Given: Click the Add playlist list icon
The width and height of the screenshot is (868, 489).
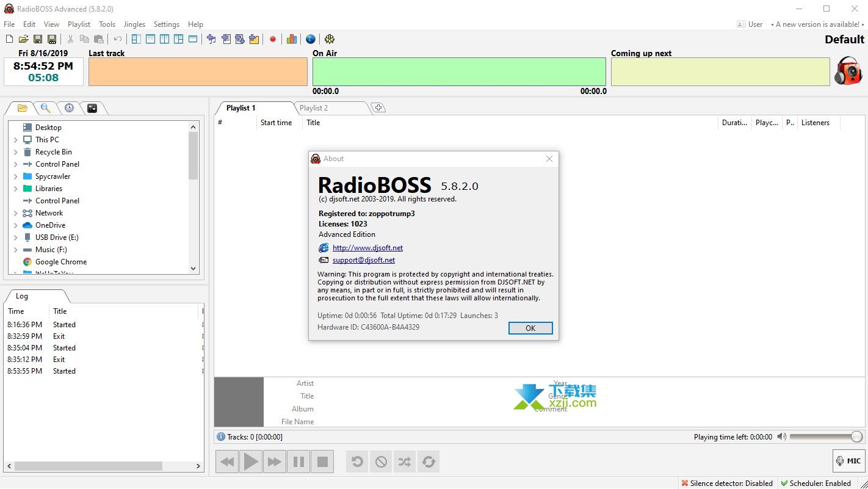Looking at the screenshot, I should pos(226,39).
